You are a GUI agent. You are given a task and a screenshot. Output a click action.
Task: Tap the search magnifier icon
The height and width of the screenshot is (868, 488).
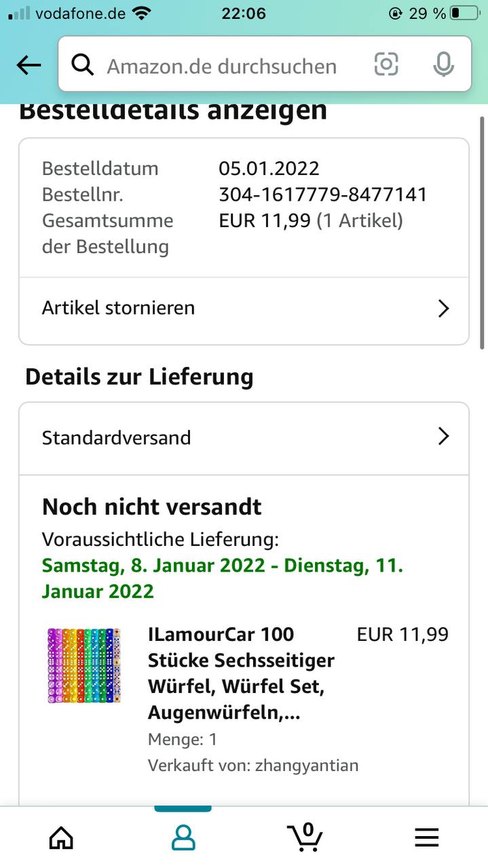[x=83, y=65]
